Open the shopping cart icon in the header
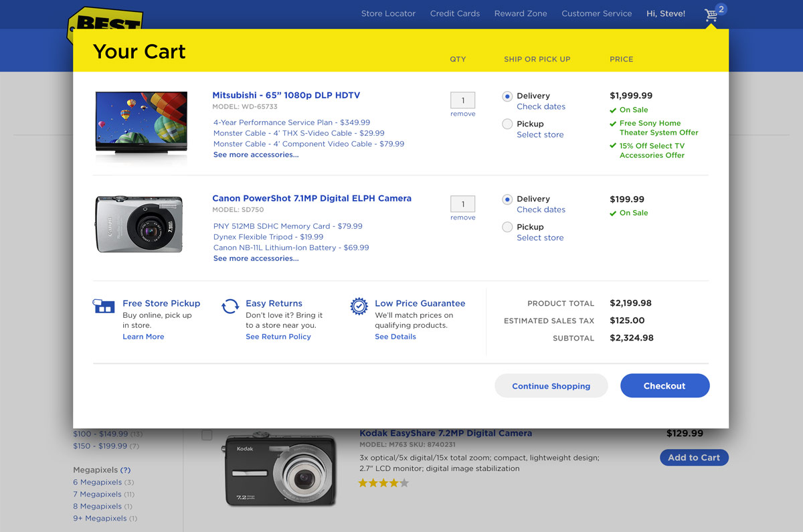803x532 pixels. pos(711,15)
